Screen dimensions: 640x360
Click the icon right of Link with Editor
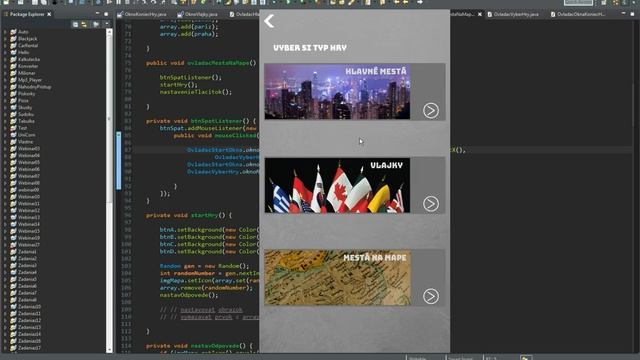click(x=96, y=24)
